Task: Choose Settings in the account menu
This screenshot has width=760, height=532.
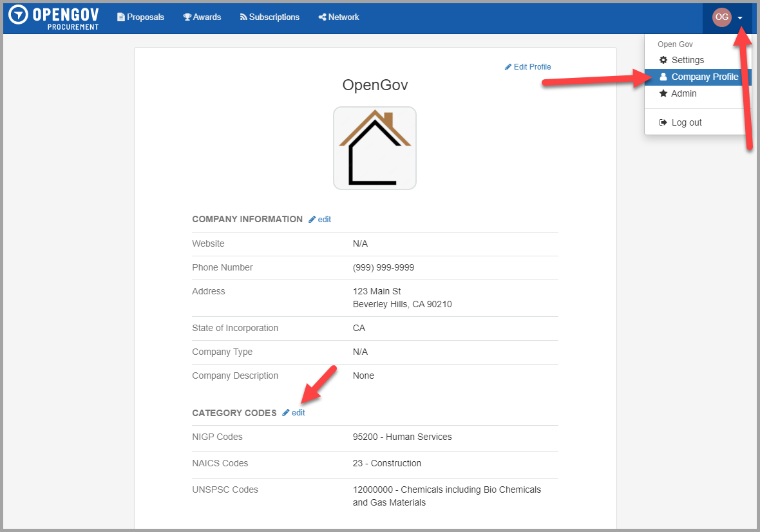Action: [x=687, y=60]
